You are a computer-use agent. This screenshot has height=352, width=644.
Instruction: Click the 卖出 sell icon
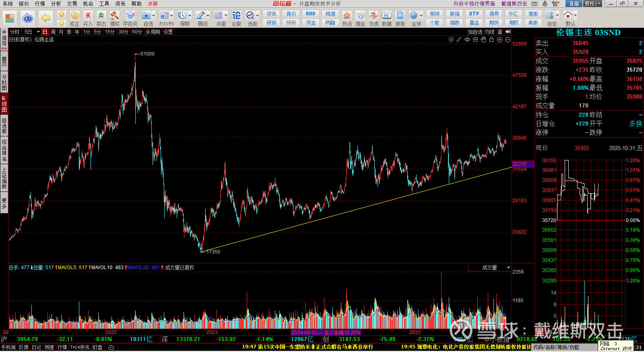coord(101,19)
